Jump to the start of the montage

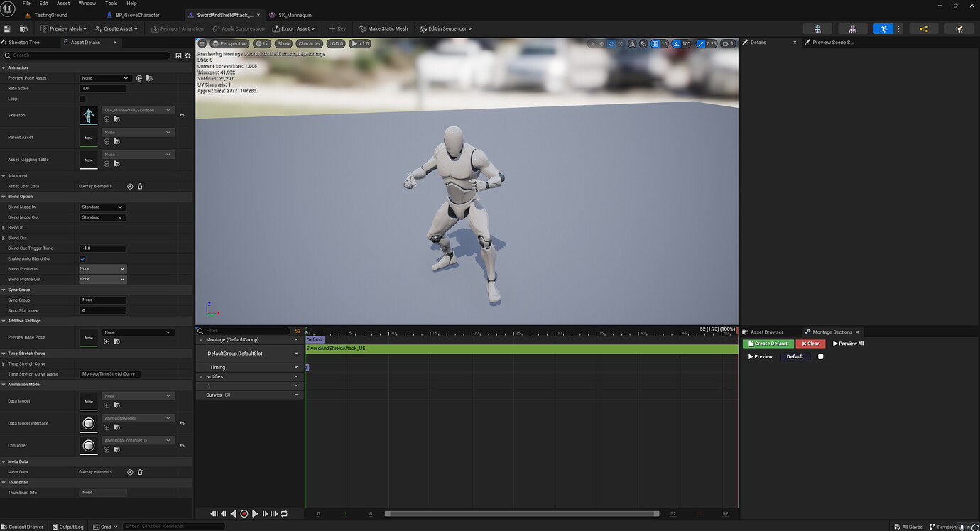(214, 513)
